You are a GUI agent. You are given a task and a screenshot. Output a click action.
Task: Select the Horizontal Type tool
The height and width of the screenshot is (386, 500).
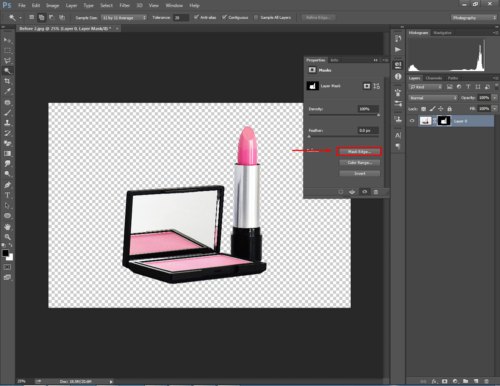(x=7, y=195)
